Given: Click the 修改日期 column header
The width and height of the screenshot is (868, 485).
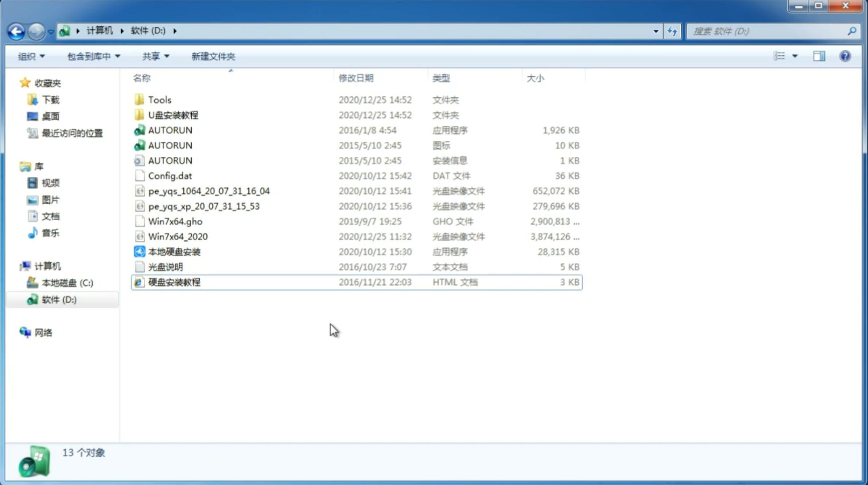Looking at the screenshot, I should (x=356, y=78).
